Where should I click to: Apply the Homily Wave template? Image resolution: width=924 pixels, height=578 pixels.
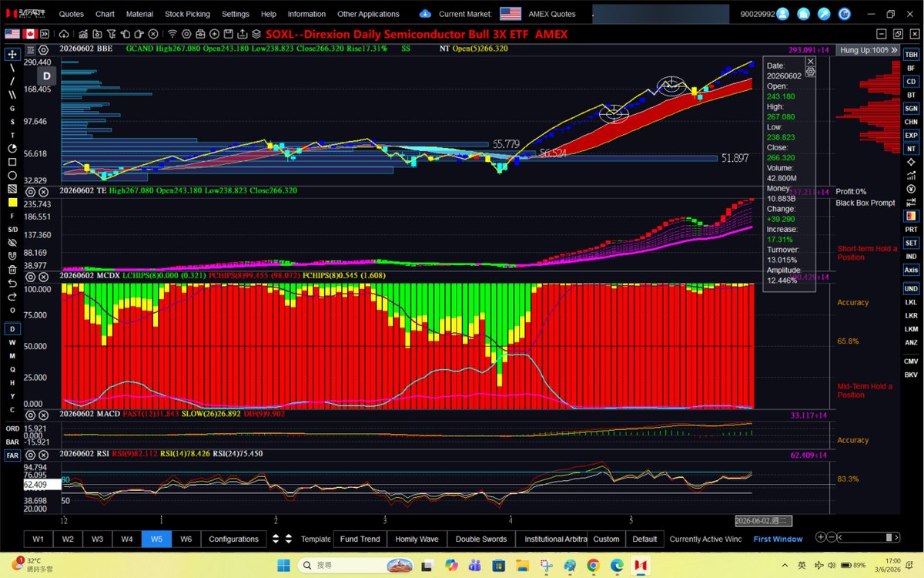pos(417,539)
